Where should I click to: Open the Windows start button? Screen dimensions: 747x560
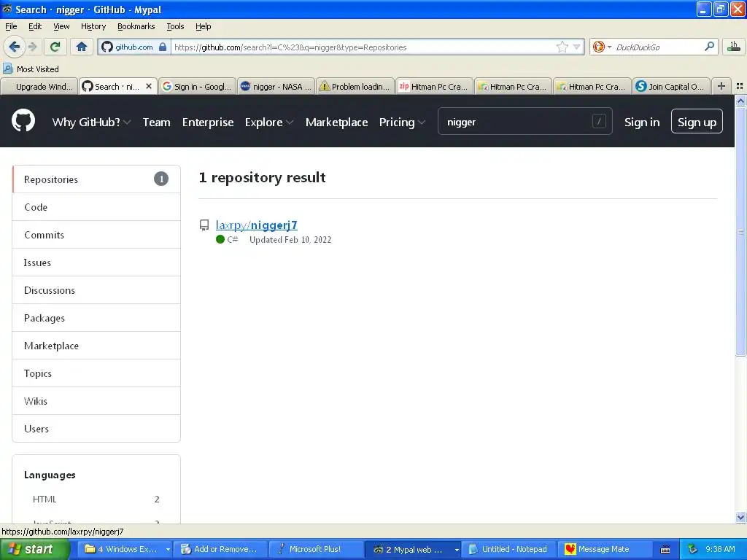(x=34, y=549)
